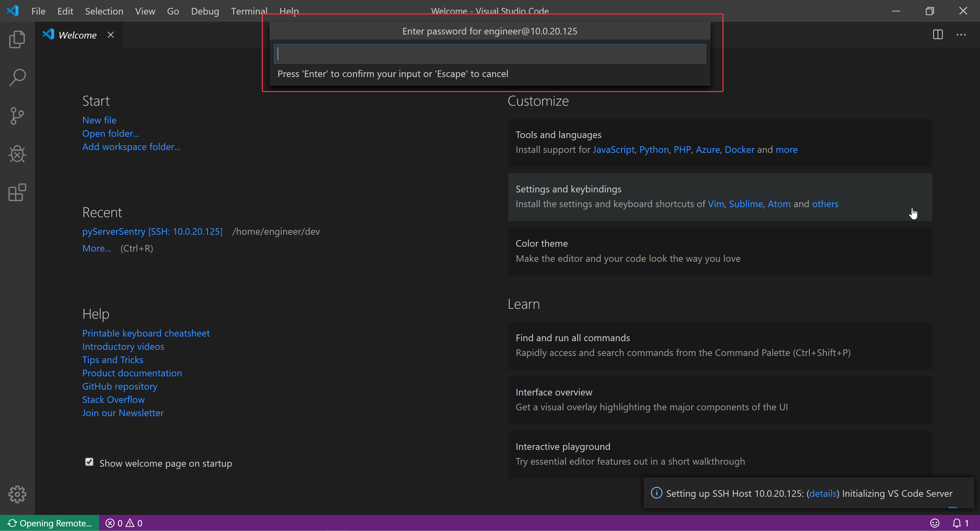Click errors and warnings count in status bar

[x=124, y=523]
